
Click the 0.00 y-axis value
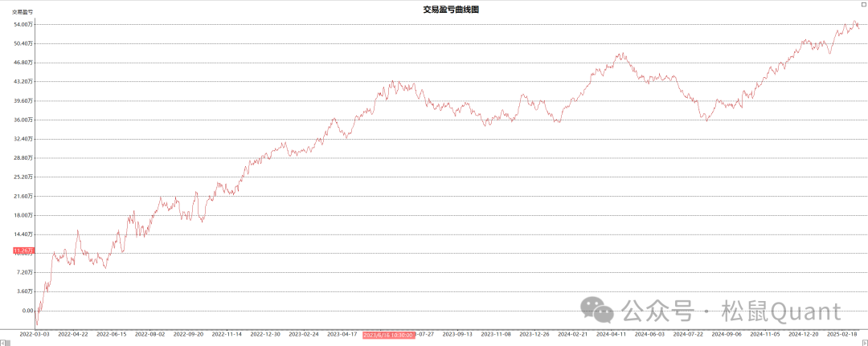tap(28, 311)
